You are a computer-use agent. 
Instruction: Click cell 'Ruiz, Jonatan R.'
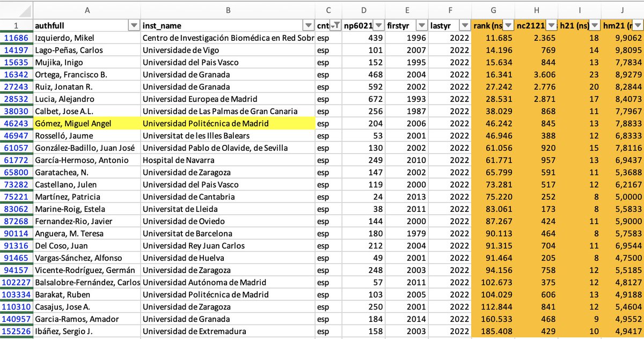coord(87,87)
